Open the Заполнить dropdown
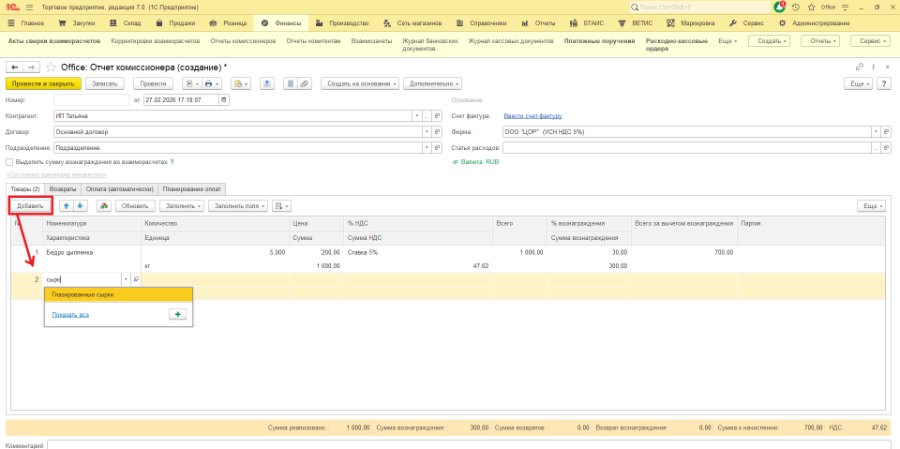The image size is (900, 449). click(x=181, y=206)
